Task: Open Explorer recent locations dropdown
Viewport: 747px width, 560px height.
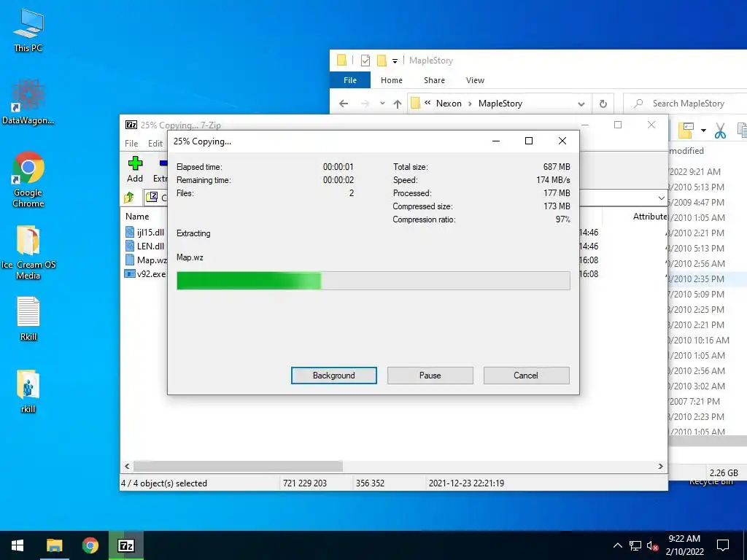Action: pos(382,104)
